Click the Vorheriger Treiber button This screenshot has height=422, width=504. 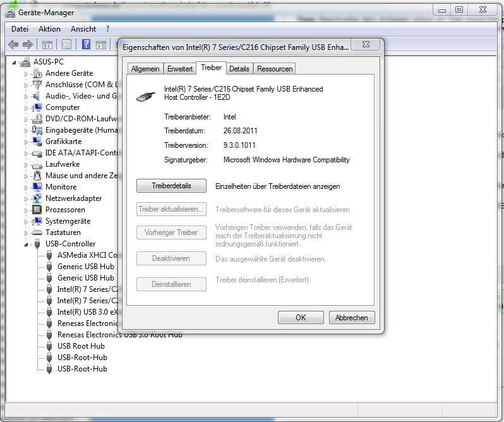[x=171, y=232]
